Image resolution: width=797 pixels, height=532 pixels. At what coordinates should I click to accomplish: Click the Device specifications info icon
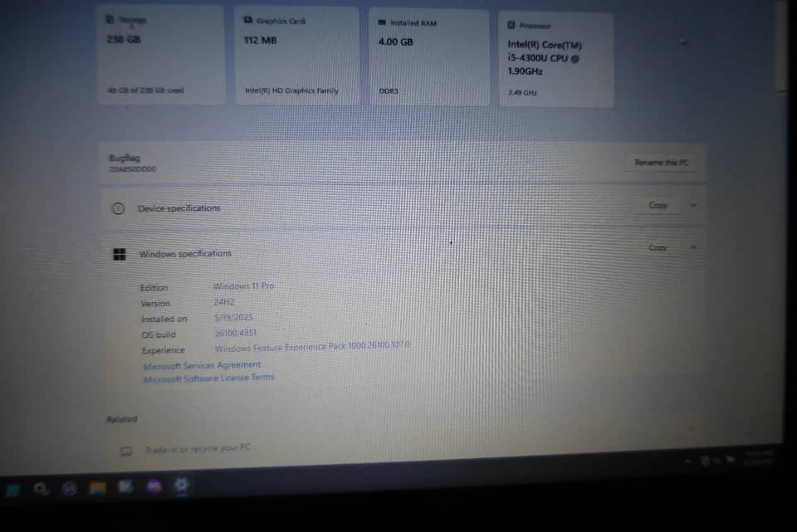point(119,208)
